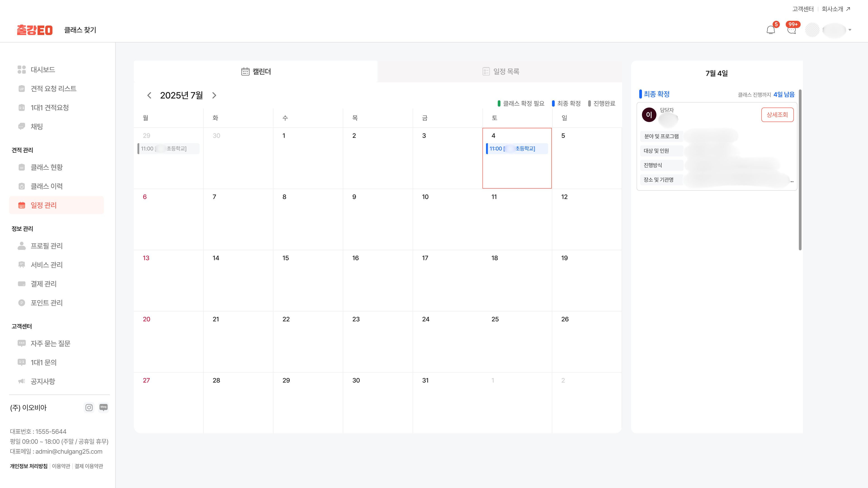868x488 pixels.
Task: Open the 프로필 관리 person icon
Action: click(21, 246)
